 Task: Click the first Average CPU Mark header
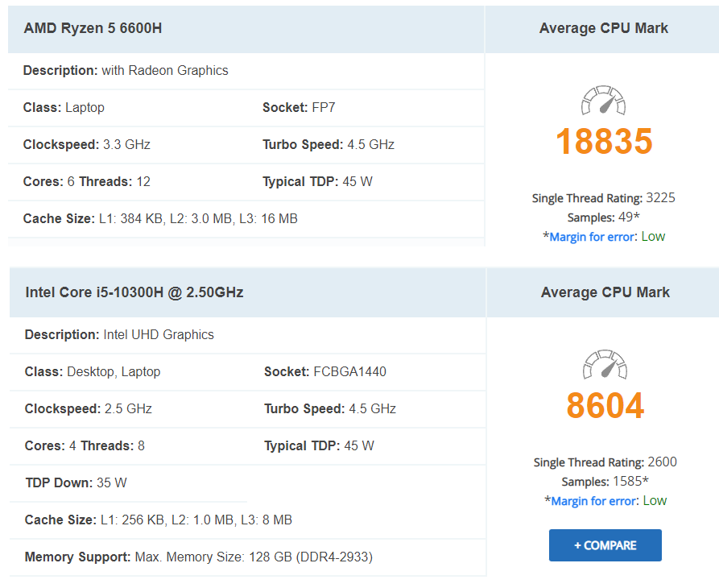pyautogui.click(x=604, y=28)
